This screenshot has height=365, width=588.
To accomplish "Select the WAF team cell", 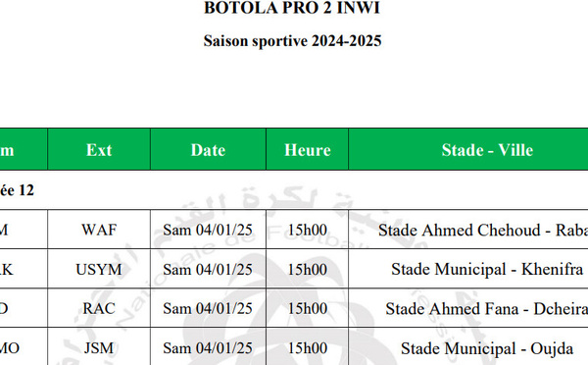I will click(99, 230).
